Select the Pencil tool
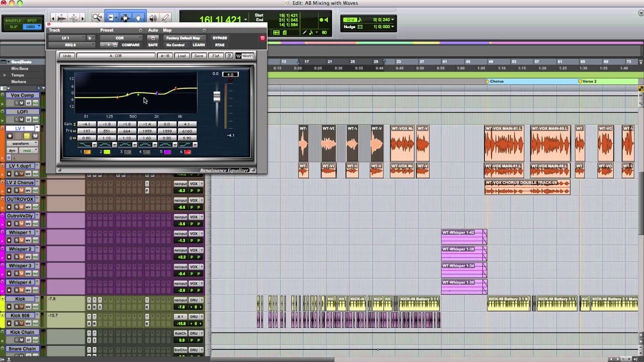 [165, 18]
